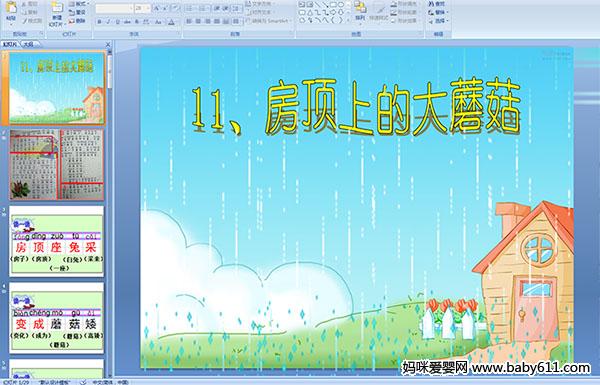
Task: Click the Find binoculars icon
Action: (x=437, y=4)
